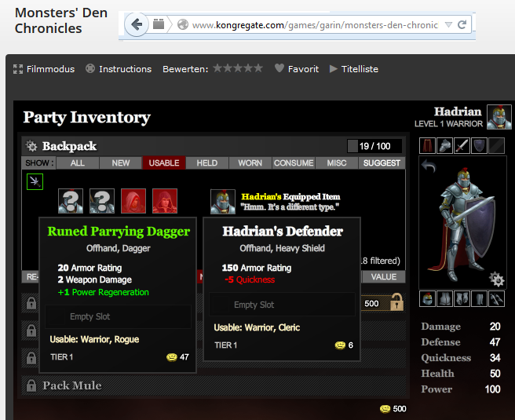Toggle the HELD item filter
The height and width of the screenshot is (420, 515).
[x=207, y=163]
